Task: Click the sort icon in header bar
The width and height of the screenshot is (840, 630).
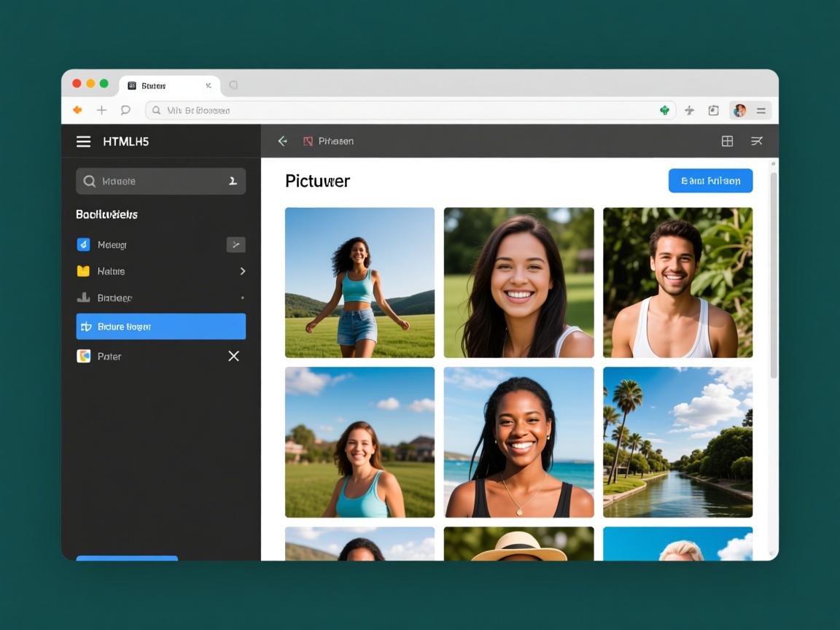Action: 757,141
